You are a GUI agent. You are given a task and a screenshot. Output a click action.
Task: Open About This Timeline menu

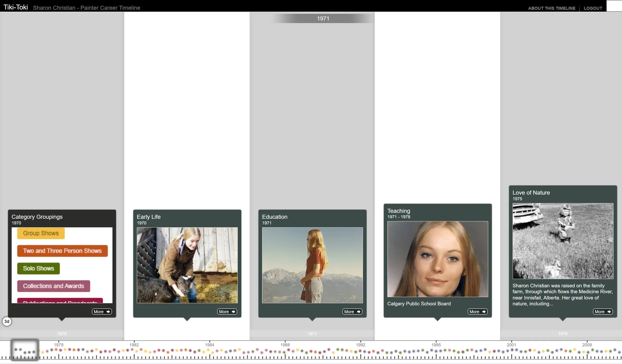552,8
